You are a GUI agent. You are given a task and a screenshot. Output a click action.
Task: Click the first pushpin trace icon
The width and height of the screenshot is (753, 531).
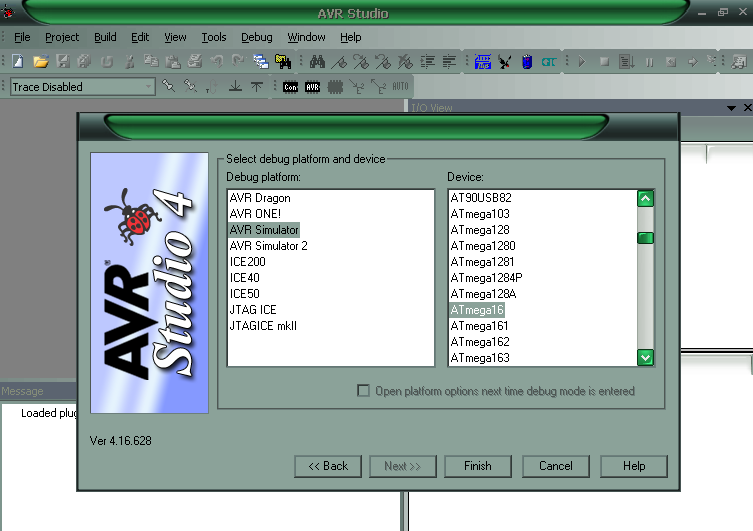click(169, 86)
